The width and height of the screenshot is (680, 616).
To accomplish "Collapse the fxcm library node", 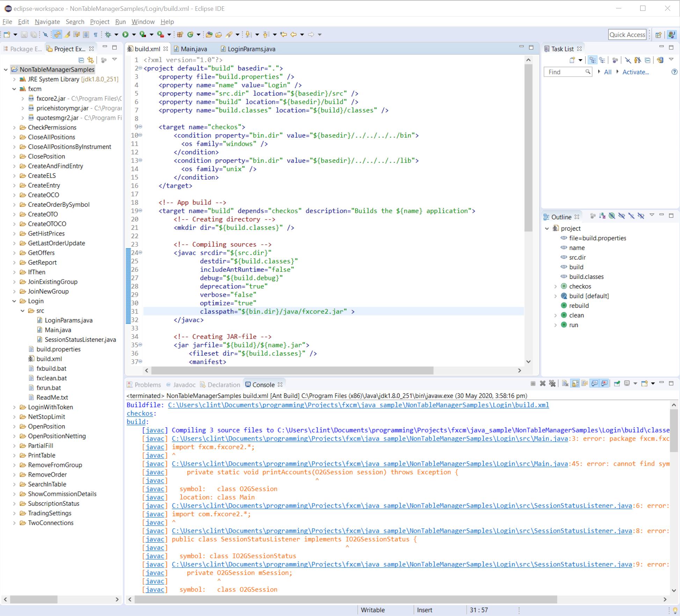I will point(14,89).
